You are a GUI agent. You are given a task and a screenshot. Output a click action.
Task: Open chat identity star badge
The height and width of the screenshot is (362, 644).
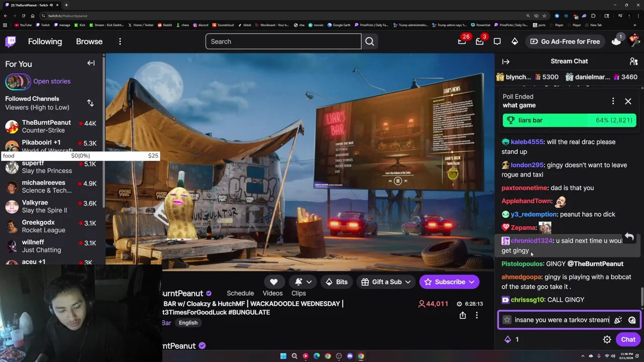(507, 320)
